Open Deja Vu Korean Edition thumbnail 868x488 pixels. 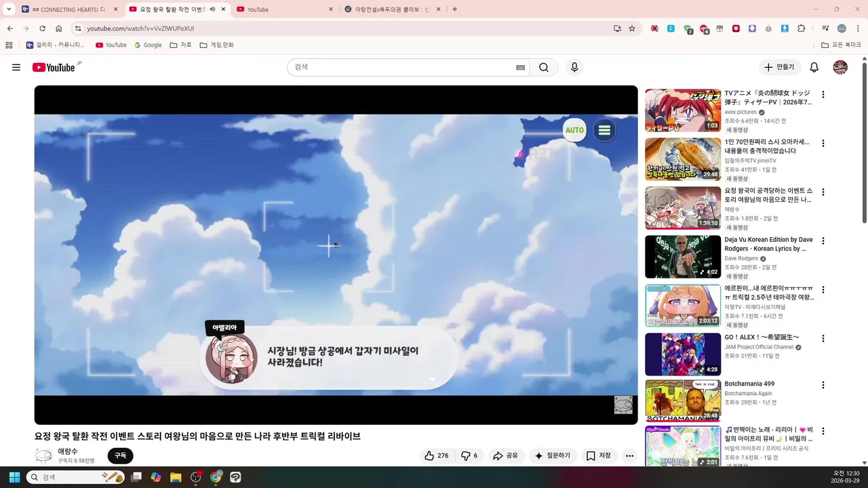(x=683, y=257)
